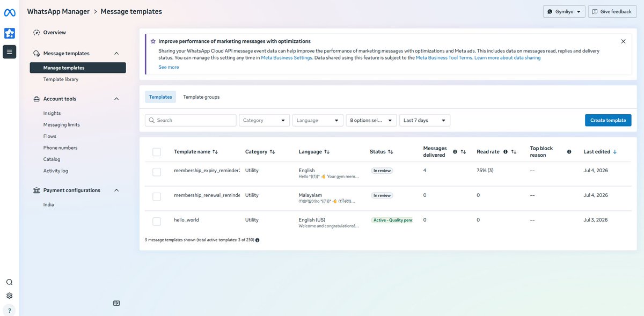Follow the Meta Business Tool Terms link
The height and width of the screenshot is (316, 644).
pos(444,57)
